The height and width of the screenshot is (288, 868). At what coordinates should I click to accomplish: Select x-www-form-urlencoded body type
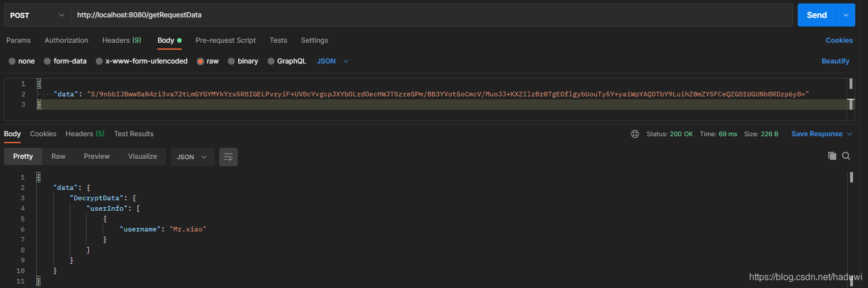pos(142,61)
